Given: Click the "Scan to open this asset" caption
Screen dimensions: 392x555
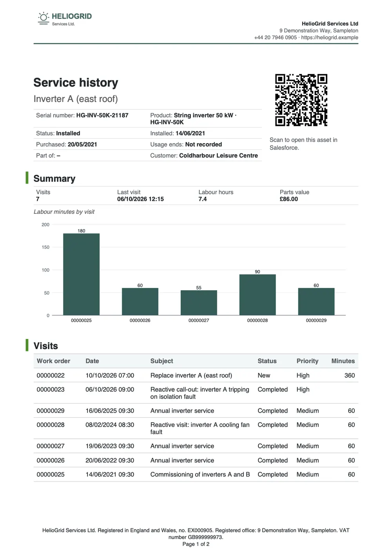Looking at the screenshot, I should point(303,144).
